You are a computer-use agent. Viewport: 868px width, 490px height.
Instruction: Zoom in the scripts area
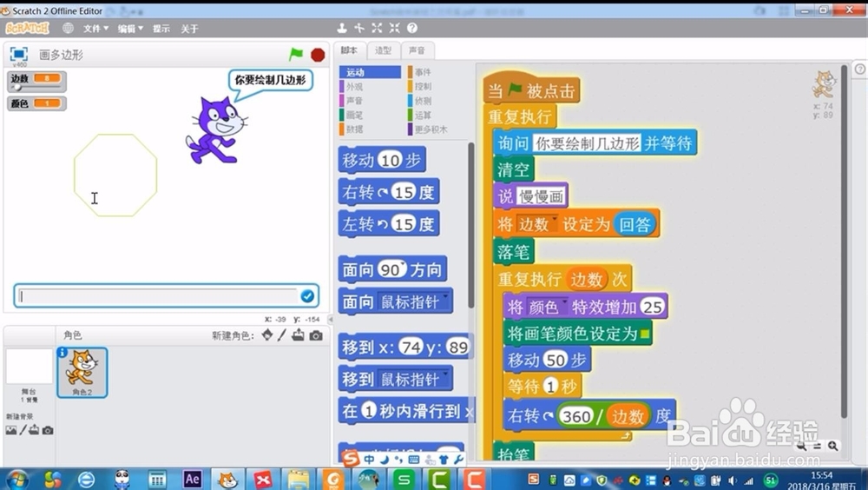pyautogui.click(x=832, y=447)
